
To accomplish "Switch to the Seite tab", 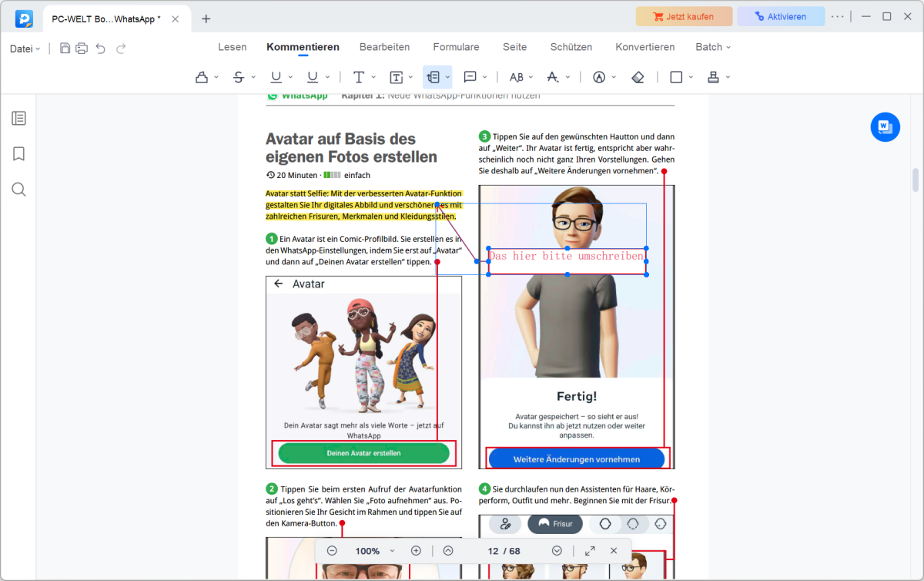I will (x=514, y=47).
